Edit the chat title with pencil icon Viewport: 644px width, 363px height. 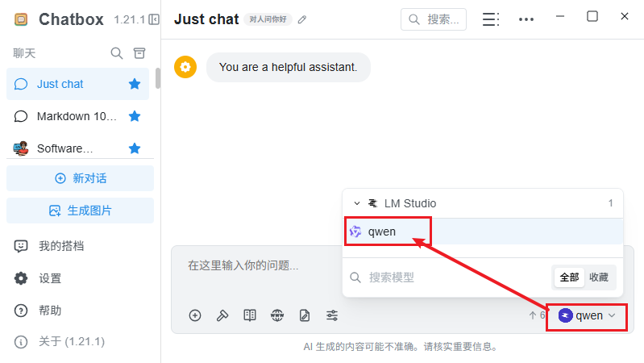coord(302,19)
